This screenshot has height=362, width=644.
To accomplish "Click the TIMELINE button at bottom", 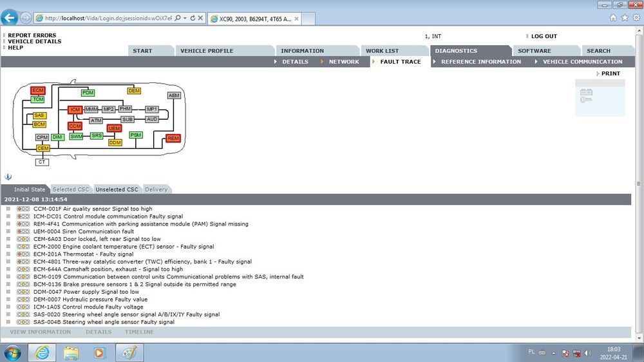I will click(139, 332).
